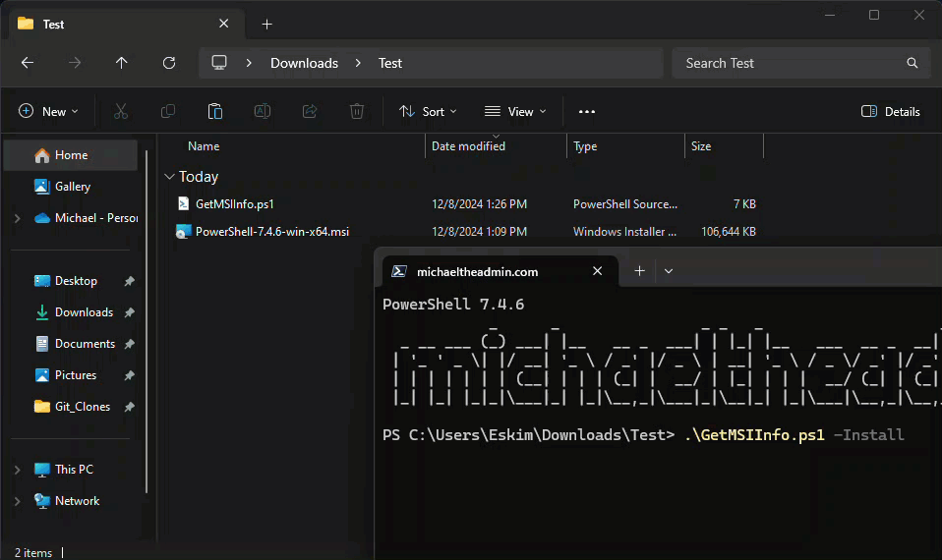This screenshot has width=942, height=560.
Task: Click Downloads in the breadcrumb path
Action: (304, 63)
